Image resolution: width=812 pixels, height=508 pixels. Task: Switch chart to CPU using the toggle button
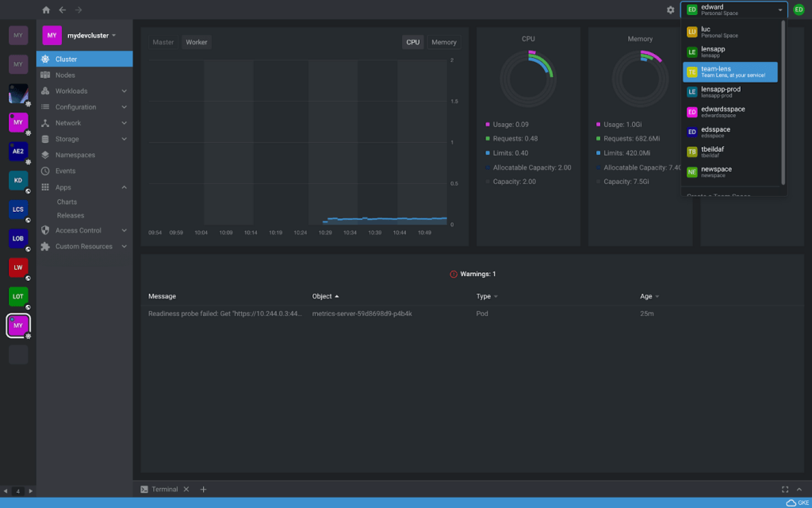pyautogui.click(x=412, y=43)
